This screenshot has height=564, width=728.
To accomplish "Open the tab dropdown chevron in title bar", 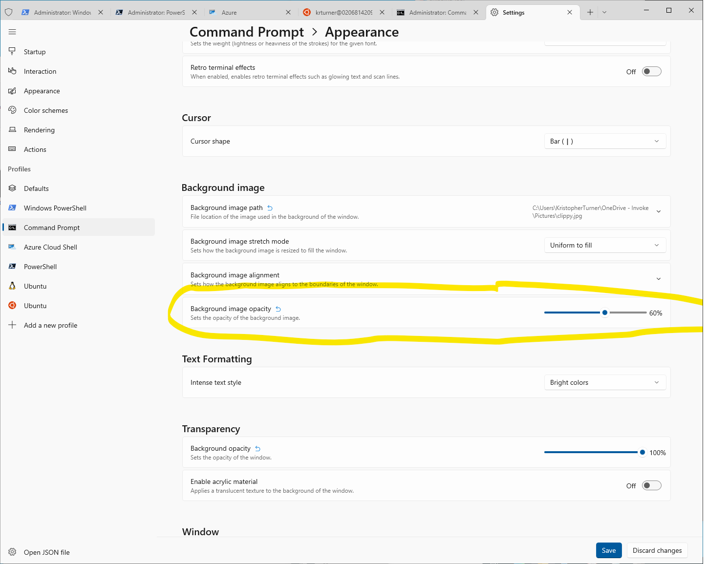I will click(x=604, y=12).
